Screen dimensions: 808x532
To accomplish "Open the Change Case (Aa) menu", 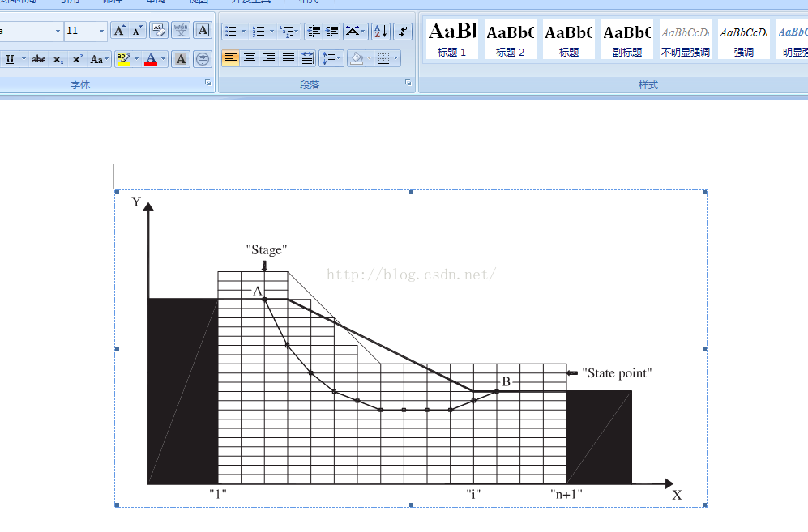I will click(99, 59).
